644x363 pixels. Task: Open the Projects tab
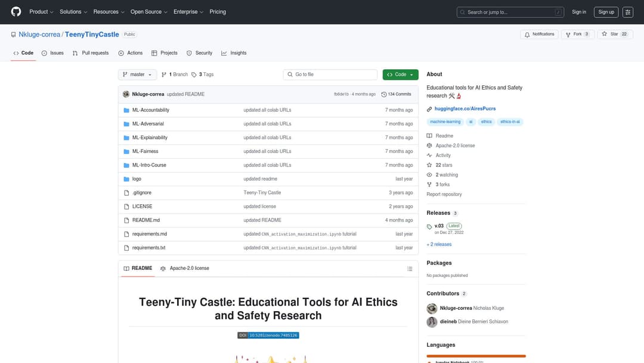165,53
